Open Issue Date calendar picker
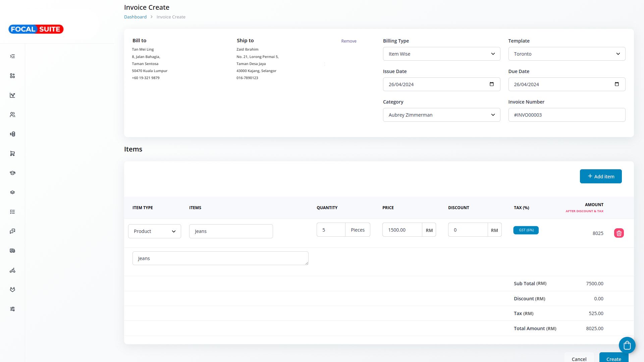Viewport: 644px width, 362px height. tap(491, 84)
